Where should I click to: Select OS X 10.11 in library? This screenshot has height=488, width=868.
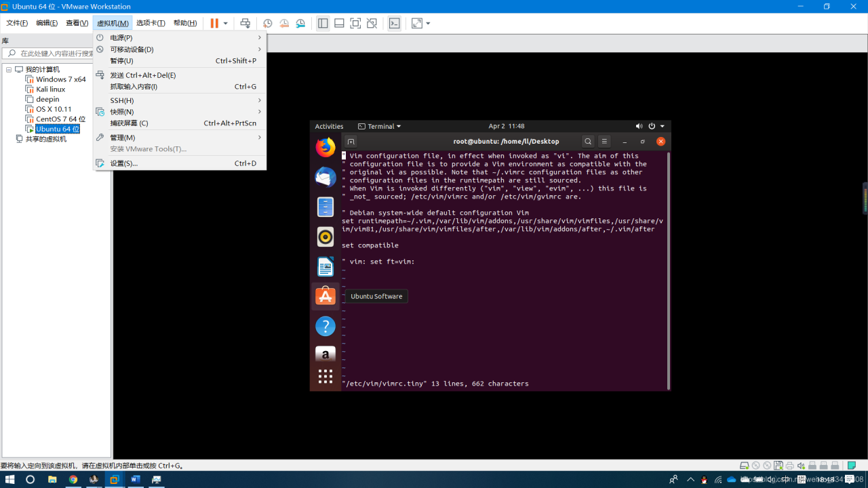pyautogui.click(x=54, y=109)
